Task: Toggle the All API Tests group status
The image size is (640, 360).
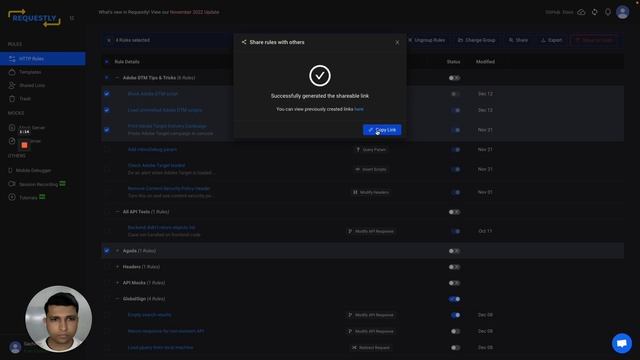Action: click(454, 212)
